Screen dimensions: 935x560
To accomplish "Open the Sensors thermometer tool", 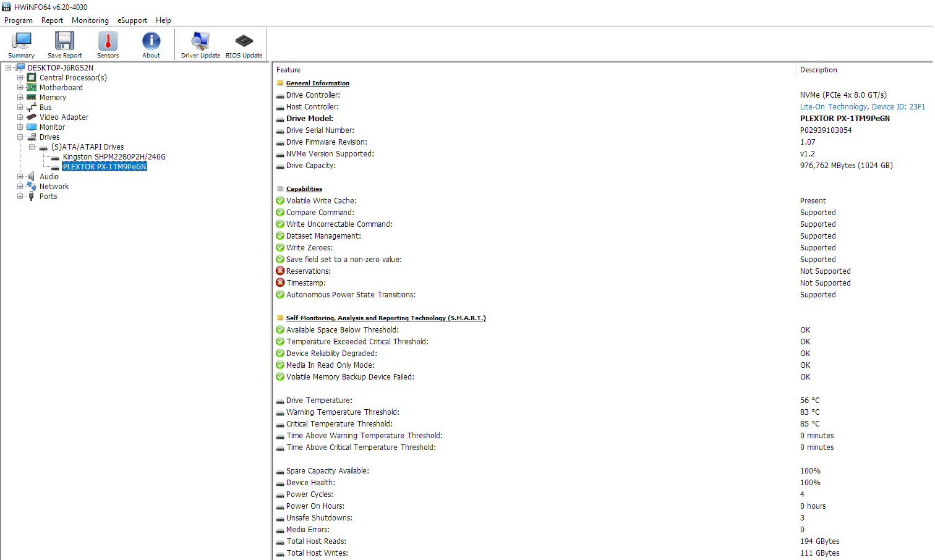I will (x=108, y=45).
